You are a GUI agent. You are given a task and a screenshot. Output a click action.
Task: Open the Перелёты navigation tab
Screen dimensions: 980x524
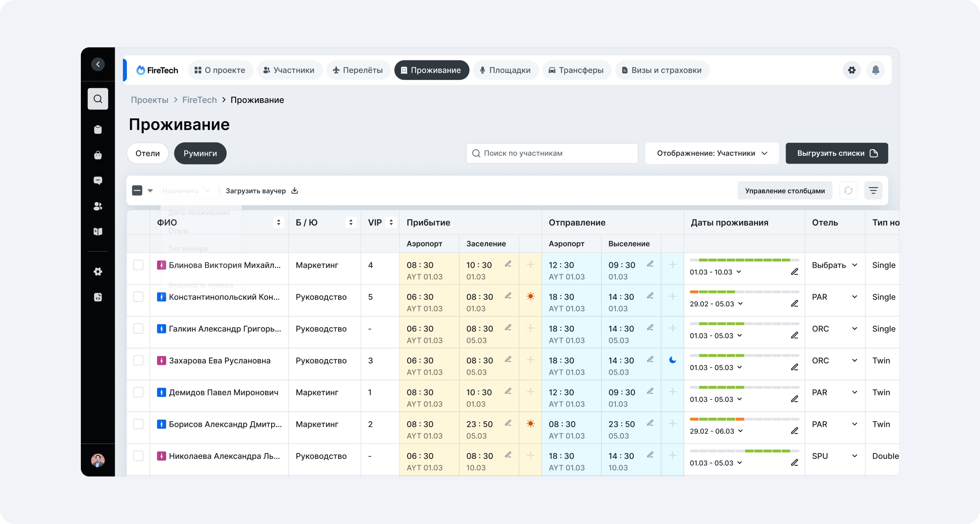coord(358,70)
